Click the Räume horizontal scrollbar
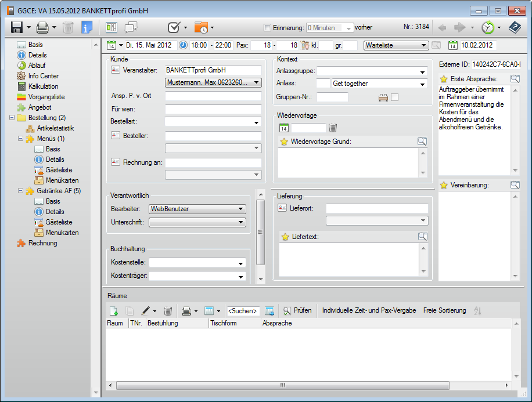Viewport: 532px width, 402px height. click(282, 385)
